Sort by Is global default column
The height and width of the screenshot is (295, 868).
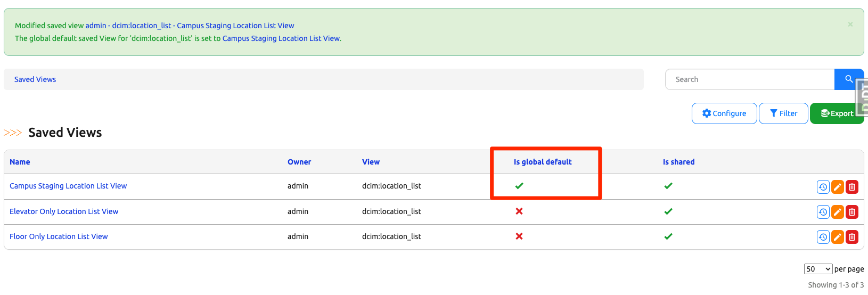click(x=542, y=162)
